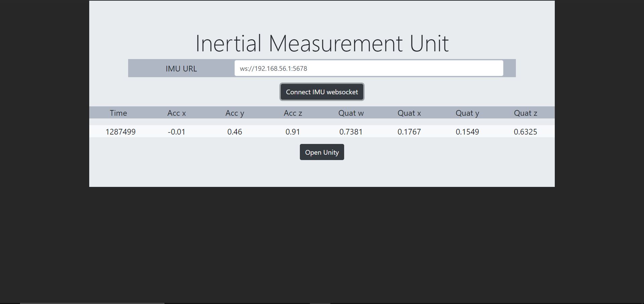Viewport: 644px width, 304px height.
Task: Click the Acc y column header
Action: coord(235,113)
